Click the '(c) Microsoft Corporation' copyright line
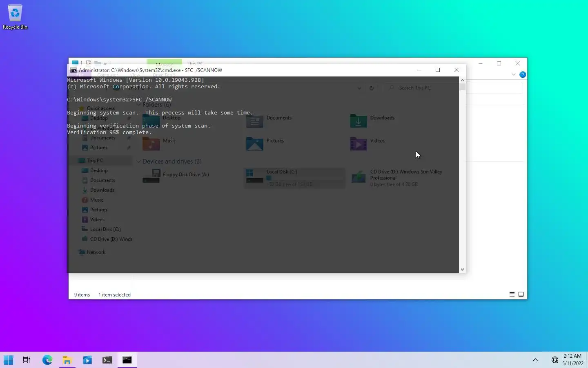 point(144,87)
